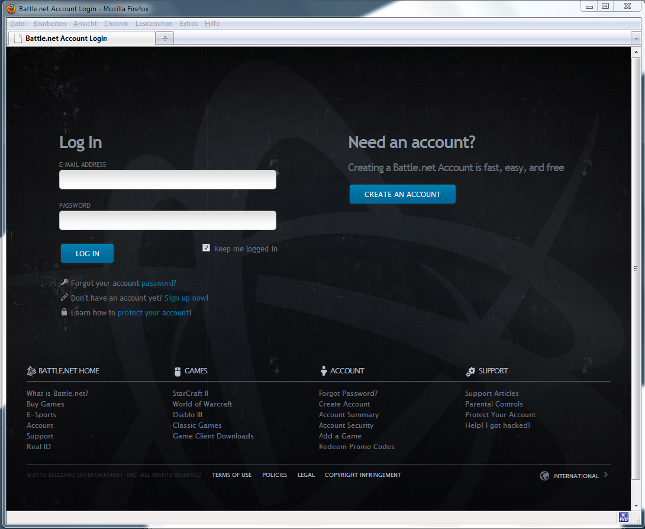Open the Help! I got hacked! link

(x=498, y=425)
